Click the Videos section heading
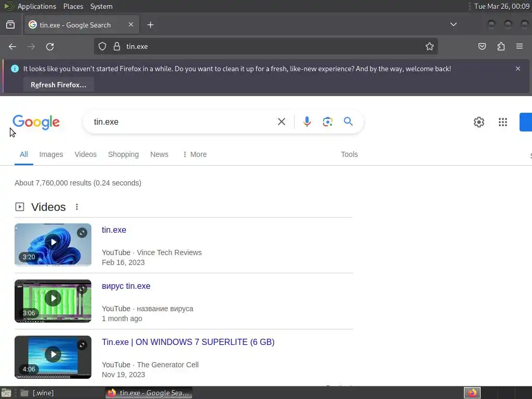 pyautogui.click(x=48, y=207)
